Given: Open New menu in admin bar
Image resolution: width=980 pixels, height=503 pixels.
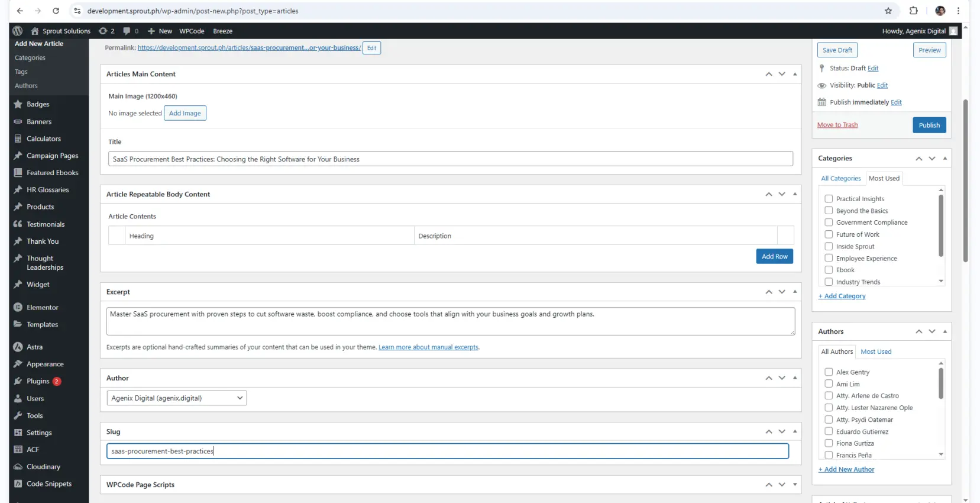Looking at the screenshot, I should click(x=160, y=31).
